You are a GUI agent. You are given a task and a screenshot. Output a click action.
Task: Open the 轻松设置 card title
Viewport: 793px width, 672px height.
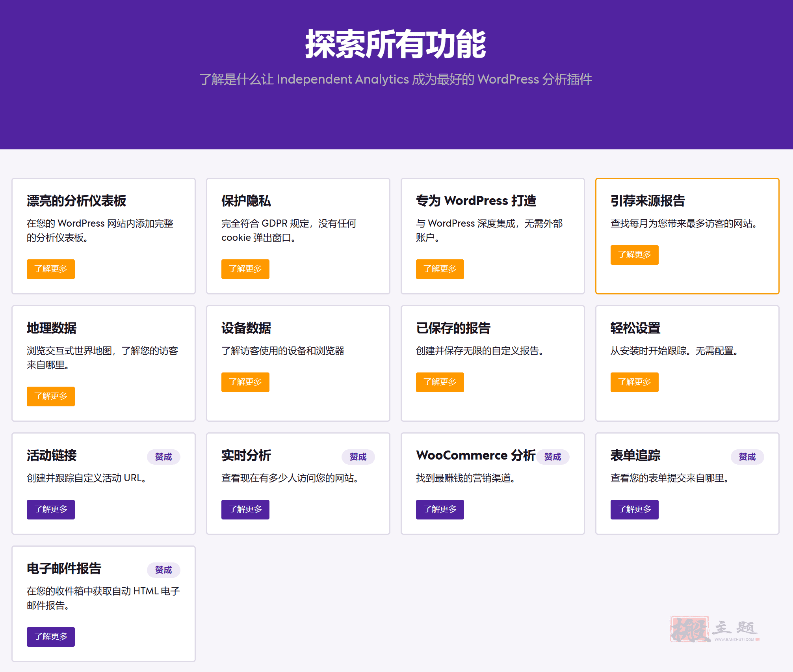635,328
